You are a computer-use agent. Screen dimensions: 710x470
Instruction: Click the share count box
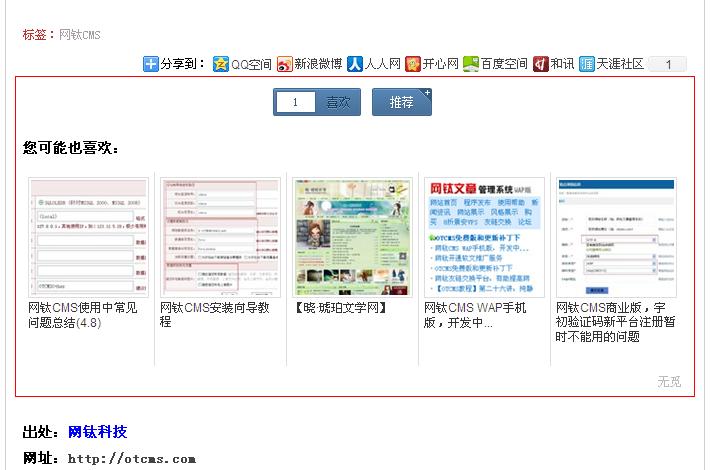pyautogui.click(x=667, y=64)
